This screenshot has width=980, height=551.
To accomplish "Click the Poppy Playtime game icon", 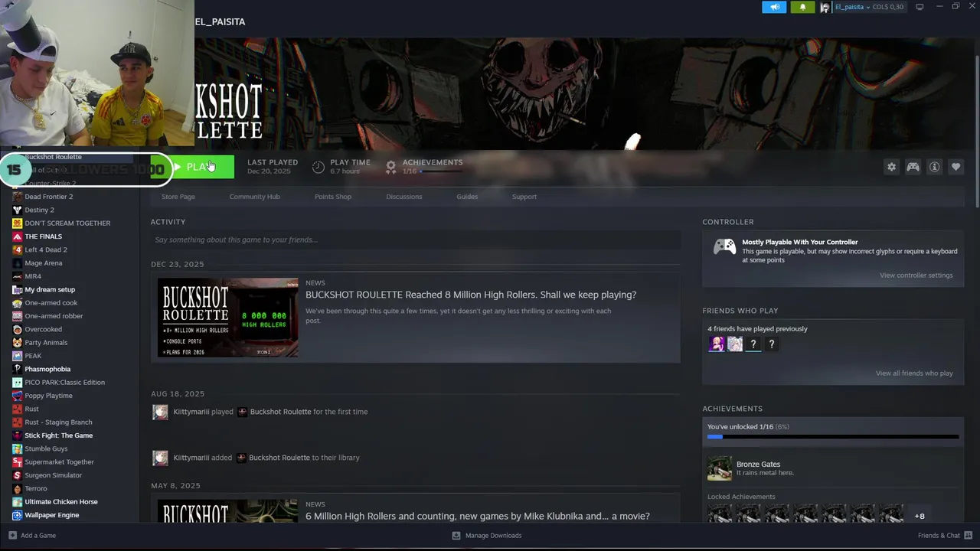I will (17, 396).
